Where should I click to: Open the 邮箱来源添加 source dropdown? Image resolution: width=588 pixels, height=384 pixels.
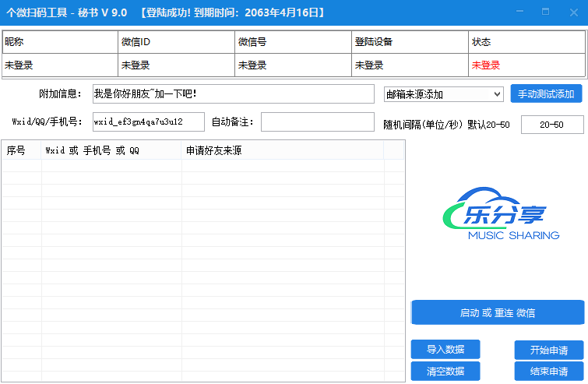coord(444,94)
